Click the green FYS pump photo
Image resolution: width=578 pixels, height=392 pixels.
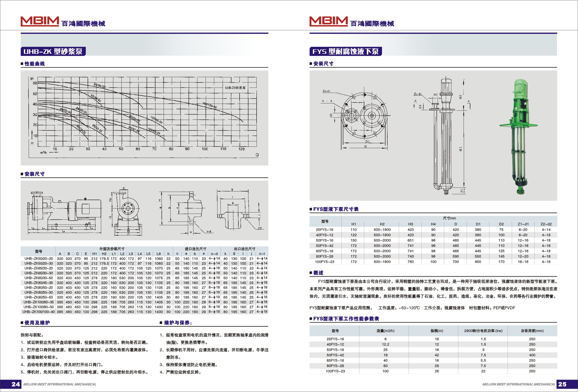coord(519,136)
